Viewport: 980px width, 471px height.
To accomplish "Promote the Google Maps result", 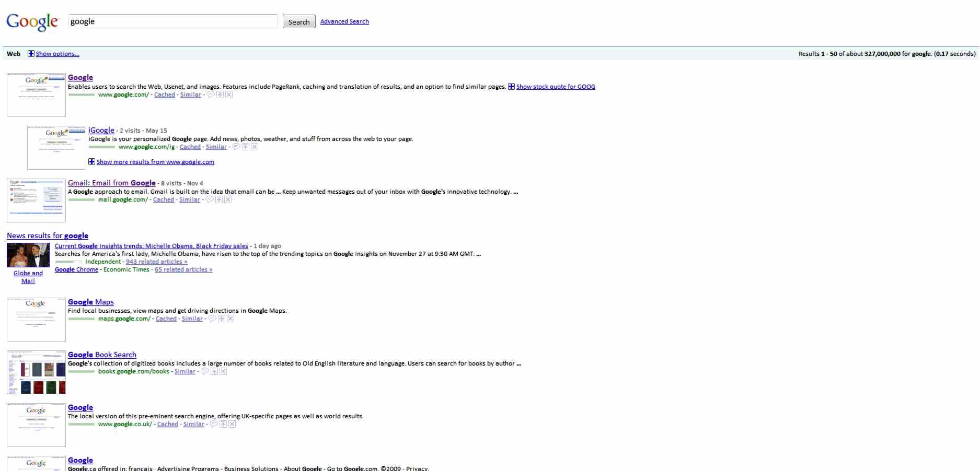I will [x=222, y=319].
